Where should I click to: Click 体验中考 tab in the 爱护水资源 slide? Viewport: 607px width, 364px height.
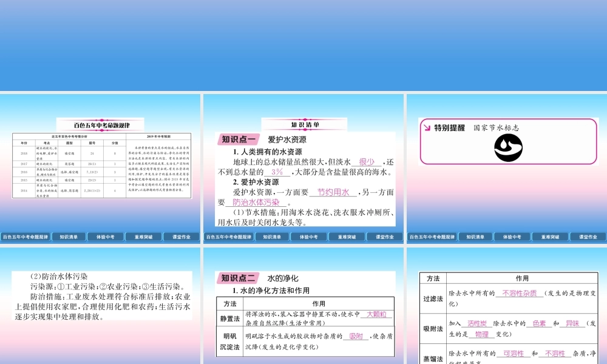tap(308, 237)
